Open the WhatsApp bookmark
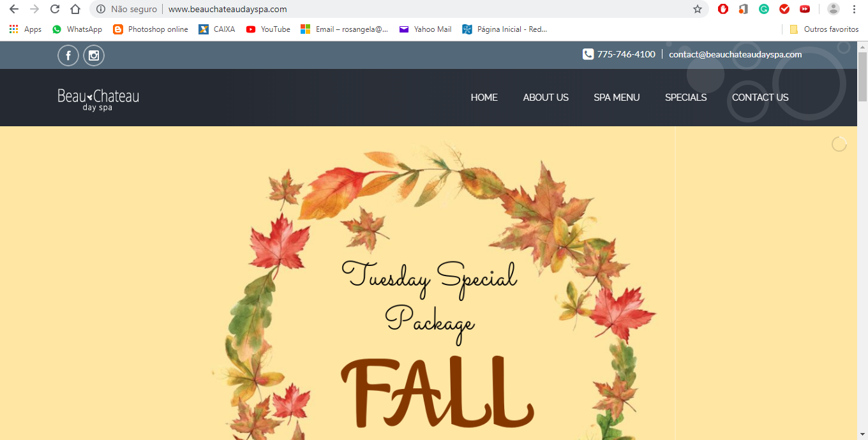 pyautogui.click(x=77, y=29)
